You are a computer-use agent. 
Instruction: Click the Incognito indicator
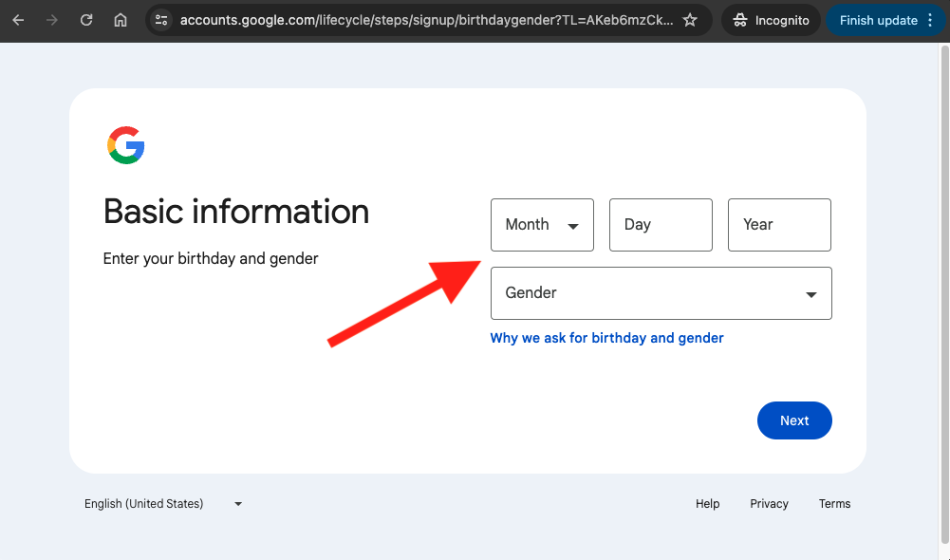tap(771, 20)
